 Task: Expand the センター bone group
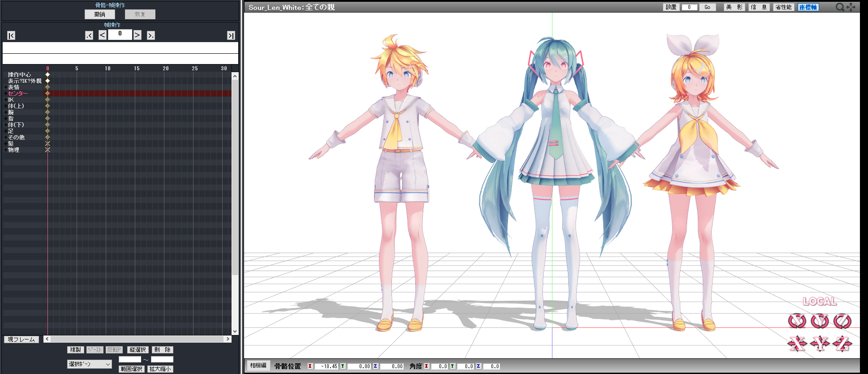click(5, 94)
